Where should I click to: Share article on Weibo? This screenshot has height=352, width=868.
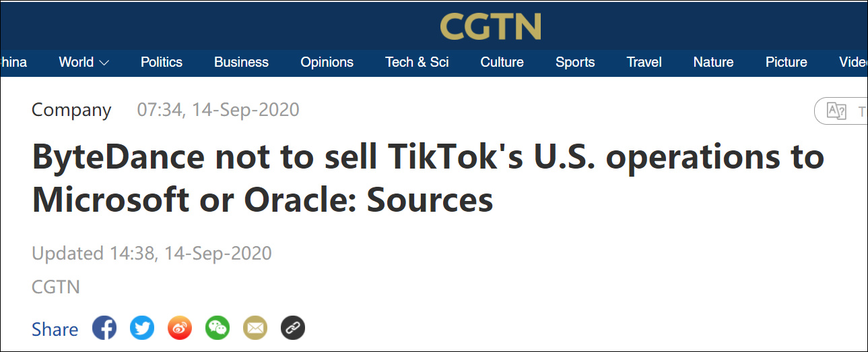[180, 328]
